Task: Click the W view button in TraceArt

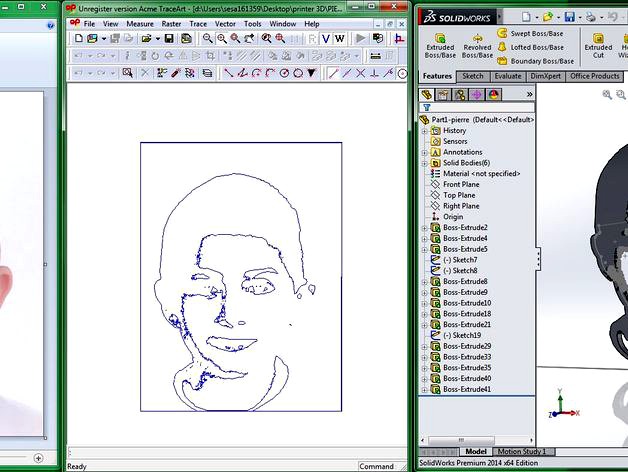Action: [340, 38]
